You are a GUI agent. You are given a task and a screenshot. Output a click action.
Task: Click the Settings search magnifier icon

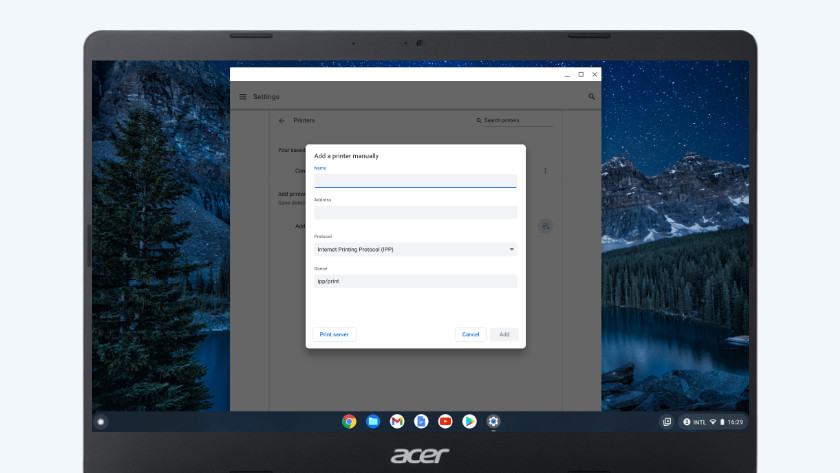[x=591, y=97]
